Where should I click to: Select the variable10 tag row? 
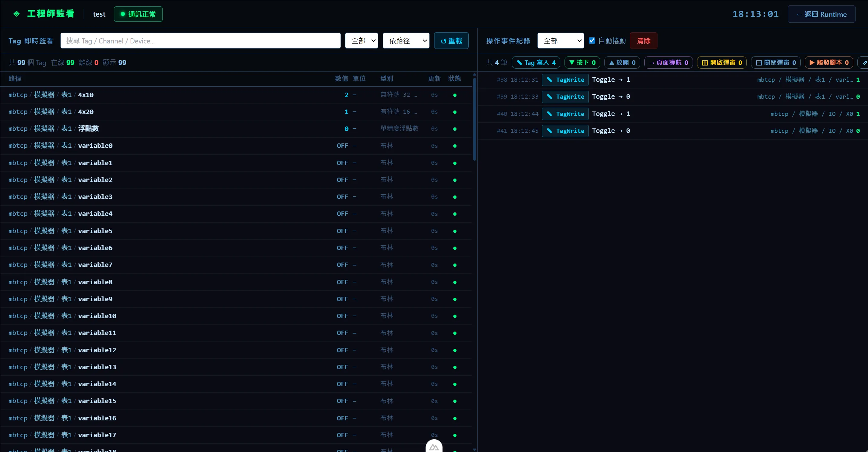[236, 316]
